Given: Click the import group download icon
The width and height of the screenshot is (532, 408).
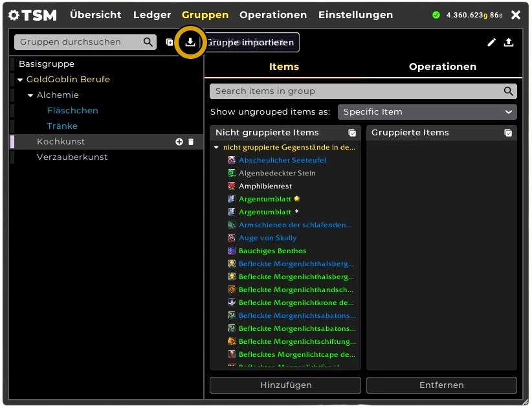Looking at the screenshot, I should 190,42.
